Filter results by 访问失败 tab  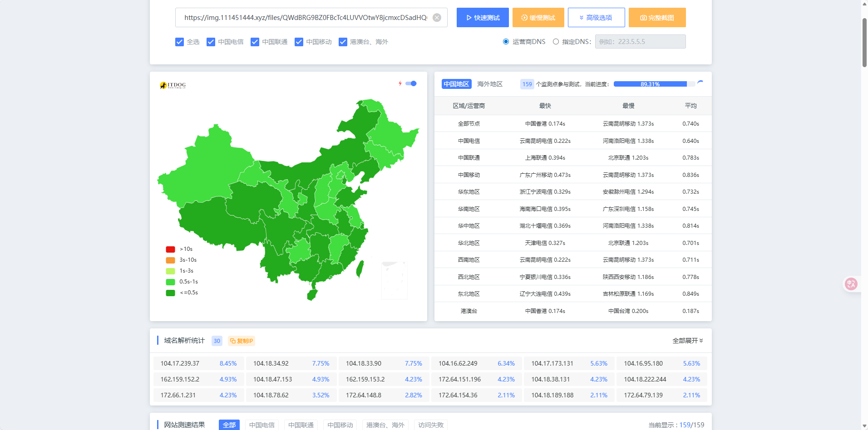point(430,425)
